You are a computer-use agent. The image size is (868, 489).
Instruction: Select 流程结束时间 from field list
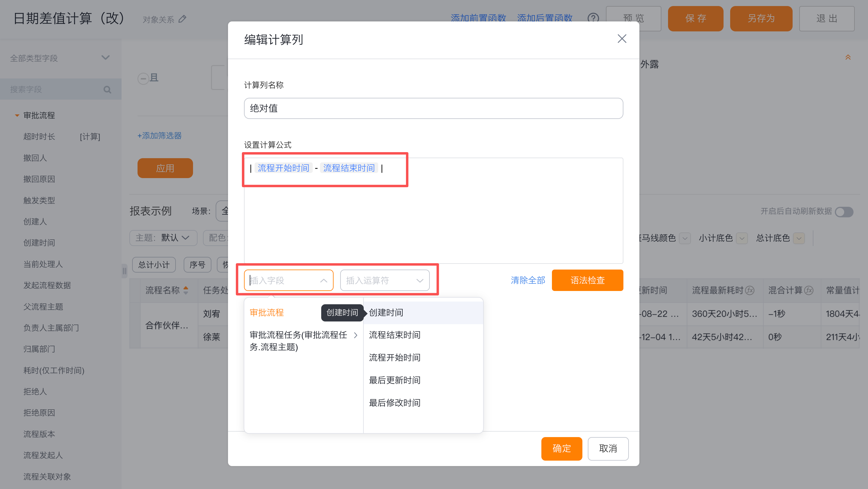394,335
